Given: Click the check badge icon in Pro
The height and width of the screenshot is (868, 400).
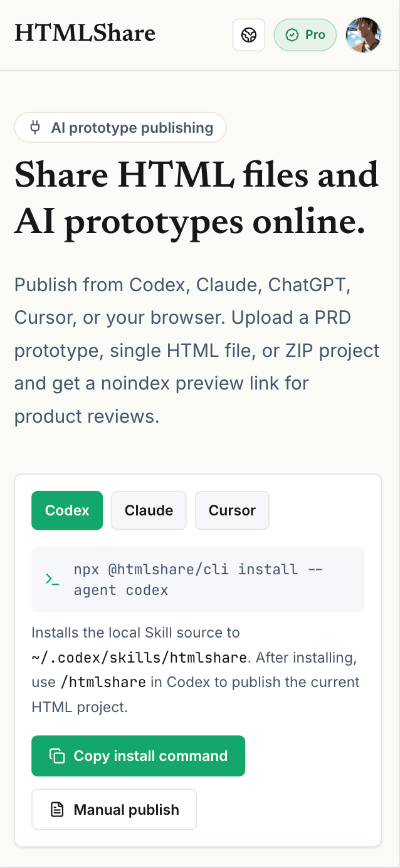Looking at the screenshot, I should [292, 35].
